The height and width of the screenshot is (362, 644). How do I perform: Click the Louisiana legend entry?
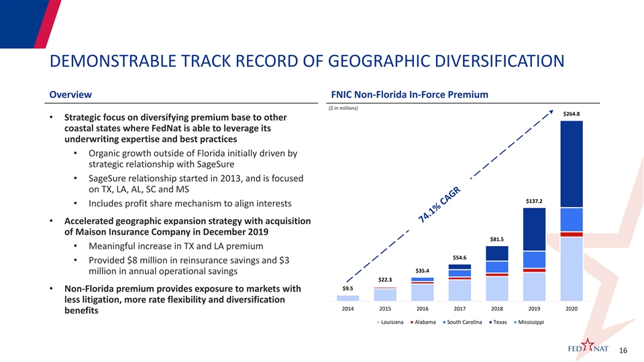(x=390, y=322)
